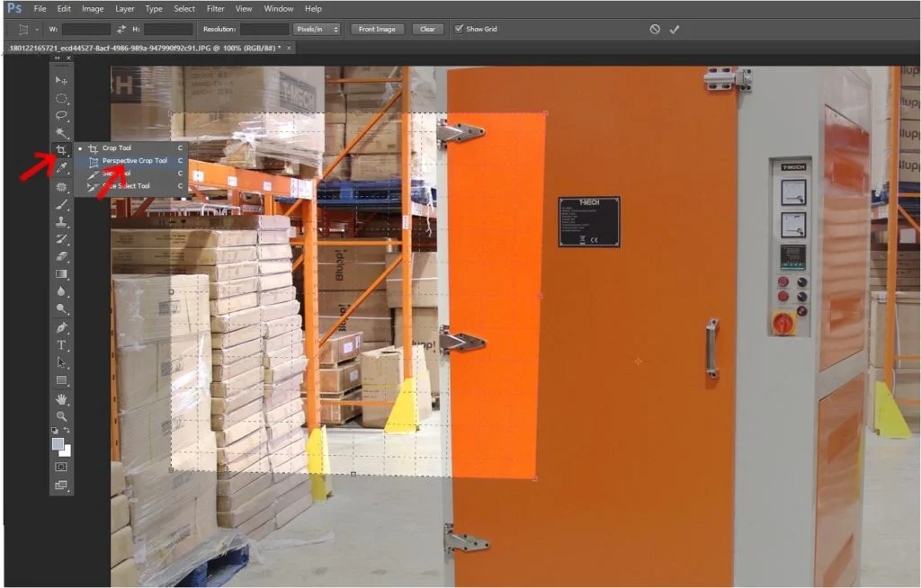Open the Pixels/in units dropdown
The height and width of the screenshot is (588, 921).
point(317,29)
